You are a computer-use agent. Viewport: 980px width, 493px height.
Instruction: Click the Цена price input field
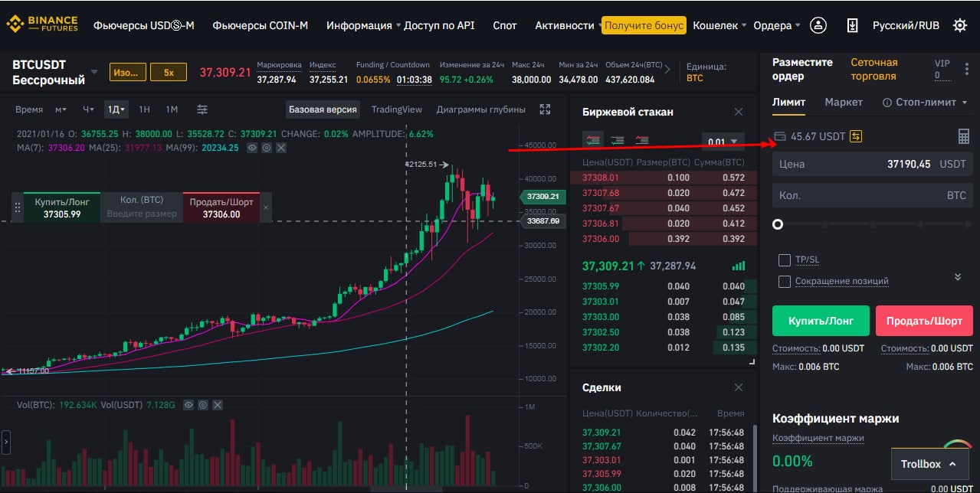pos(872,164)
